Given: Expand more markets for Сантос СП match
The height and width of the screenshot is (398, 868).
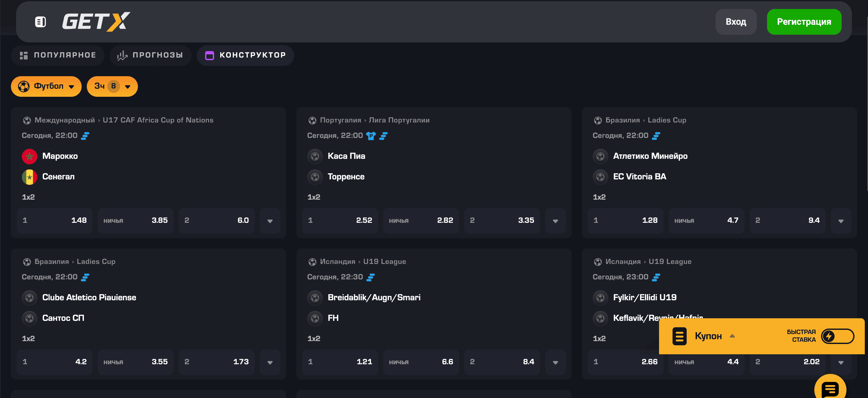Looking at the screenshot, I should 270,362.
